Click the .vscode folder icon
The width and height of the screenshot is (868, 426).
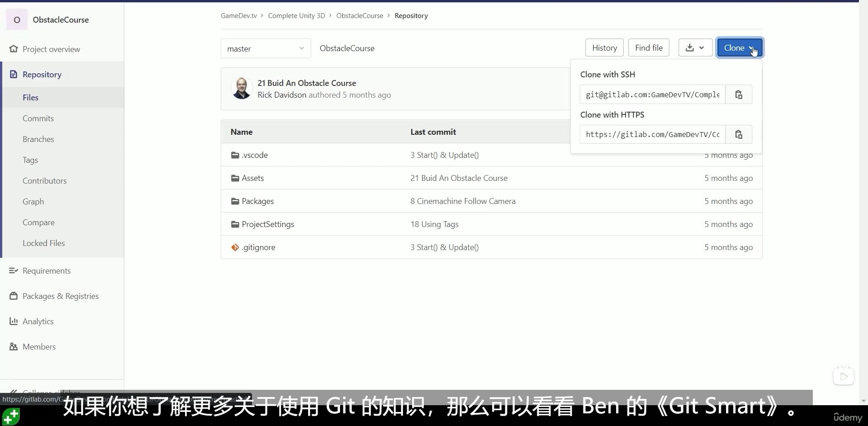tap(235, 155)
